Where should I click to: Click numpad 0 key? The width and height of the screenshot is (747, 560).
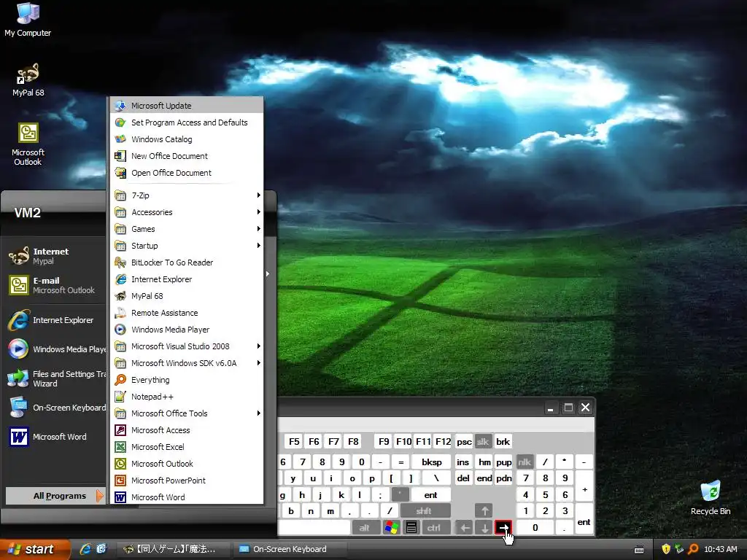pyautogui.click(x=535, y=528)
